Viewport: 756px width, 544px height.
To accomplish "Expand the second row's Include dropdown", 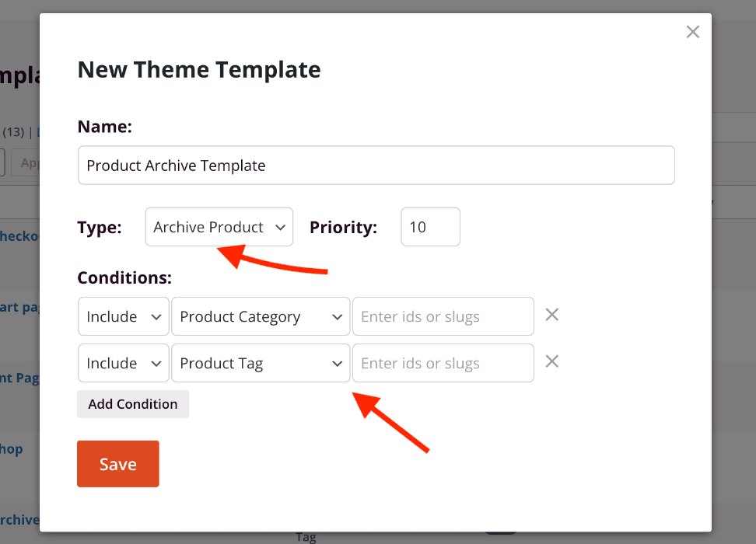I will click(123, 364).
